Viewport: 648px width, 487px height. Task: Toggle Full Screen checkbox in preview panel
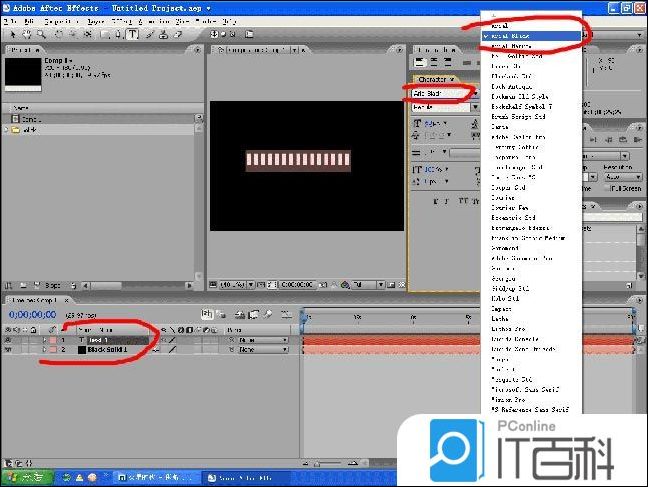pos(612,188)
